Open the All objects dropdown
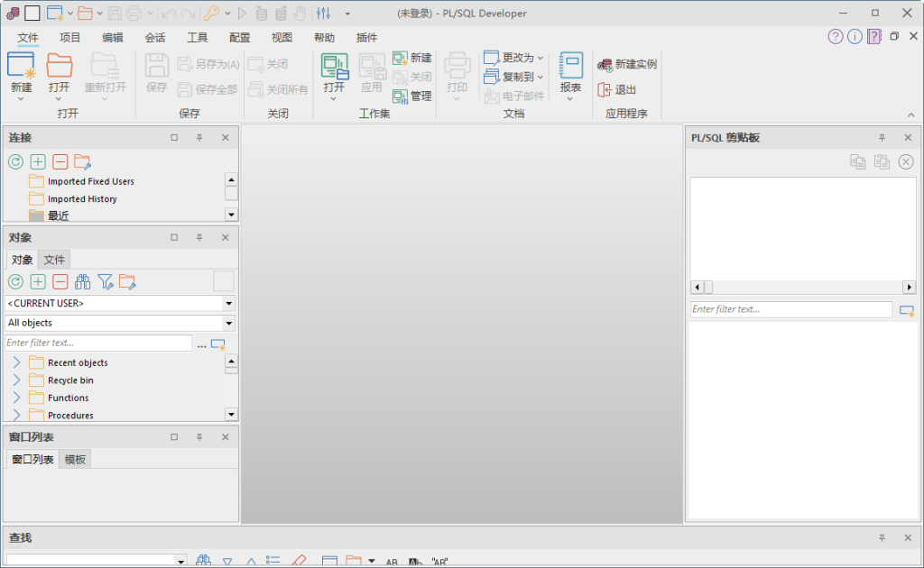924x568 pixels. pos(228,323)
